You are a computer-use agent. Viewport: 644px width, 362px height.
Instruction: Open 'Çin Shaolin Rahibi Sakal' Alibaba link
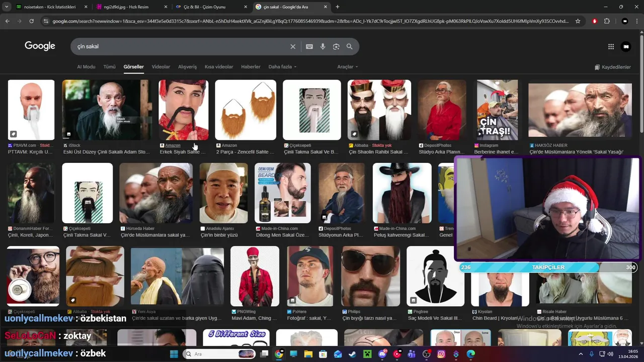[x=379, y=152]
